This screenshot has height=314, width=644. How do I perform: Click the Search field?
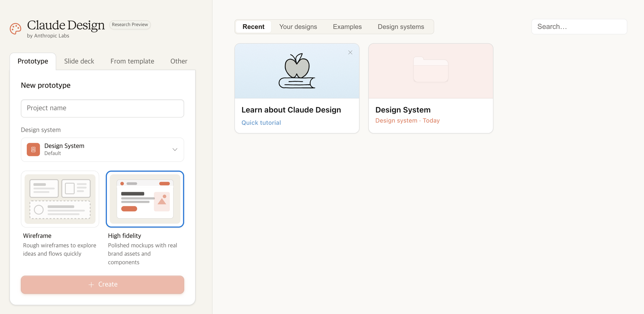click(x=579, y=27)
